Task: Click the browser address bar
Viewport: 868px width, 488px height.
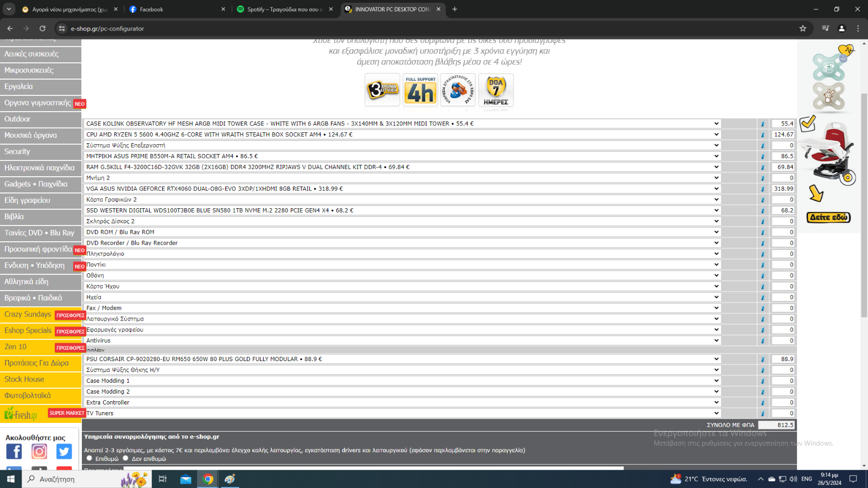Action: (423, 28)
